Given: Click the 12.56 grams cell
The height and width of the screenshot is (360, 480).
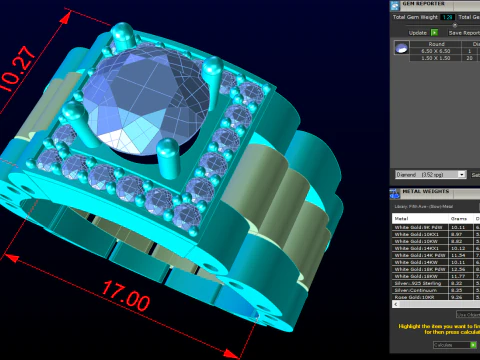Looking at the screenshot, I should pos(461,269).
